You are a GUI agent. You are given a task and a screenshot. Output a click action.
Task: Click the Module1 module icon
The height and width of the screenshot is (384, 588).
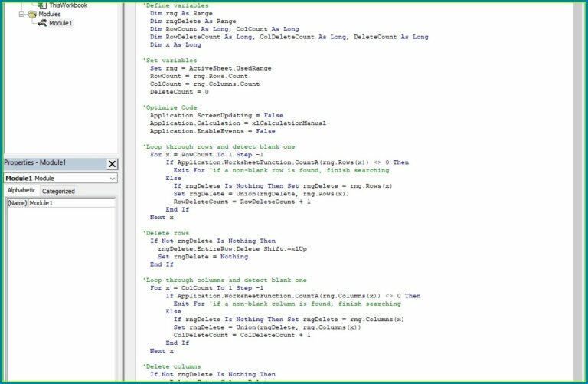(42, 23)
